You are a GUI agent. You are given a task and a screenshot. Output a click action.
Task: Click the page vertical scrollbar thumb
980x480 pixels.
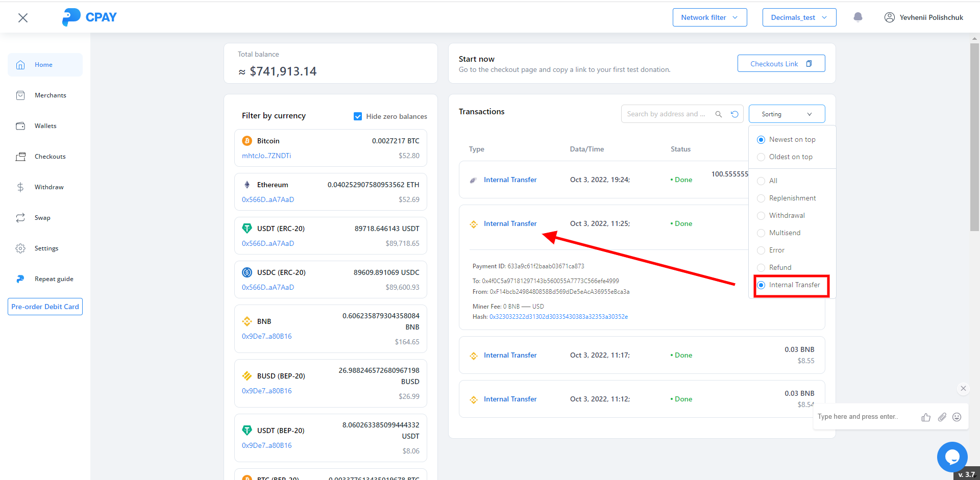coord(974,138)
